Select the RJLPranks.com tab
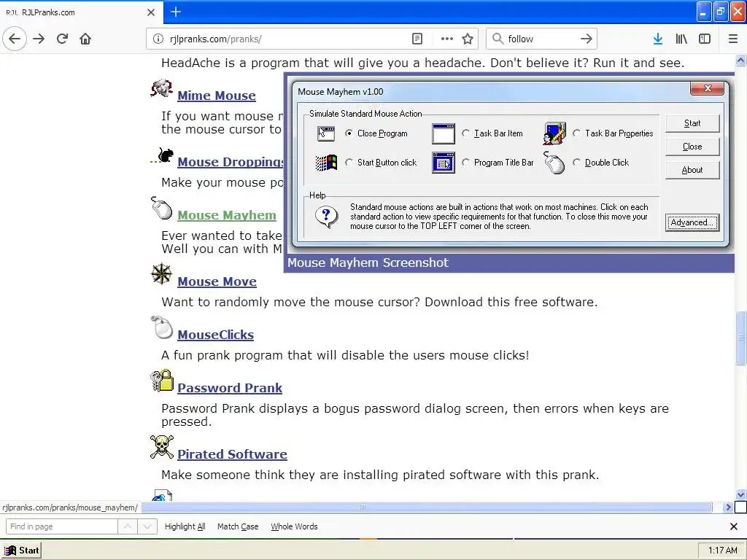The image size is (747, 560). tap(81, 12)
